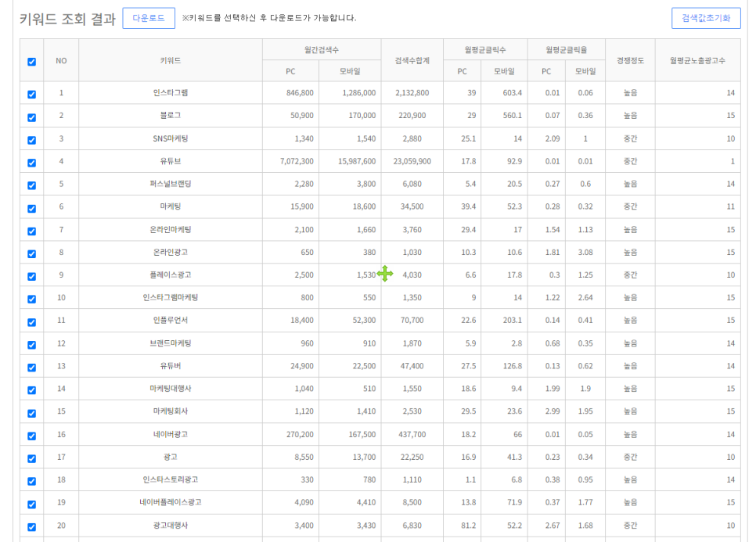Viewport: 756px width, 542px height.
Task: Click total search value 437,700
Action: pyautogui.click(x=412, y=435)
